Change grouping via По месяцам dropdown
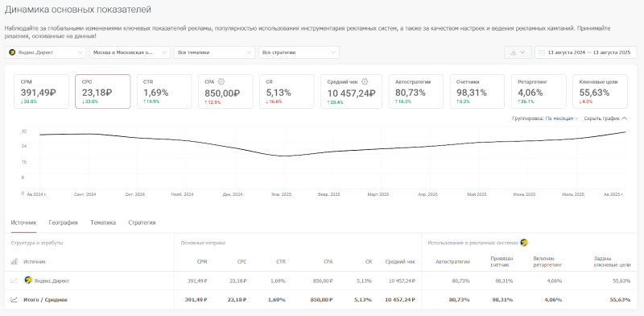The image size is (644, 316). [x=561, y=118]
